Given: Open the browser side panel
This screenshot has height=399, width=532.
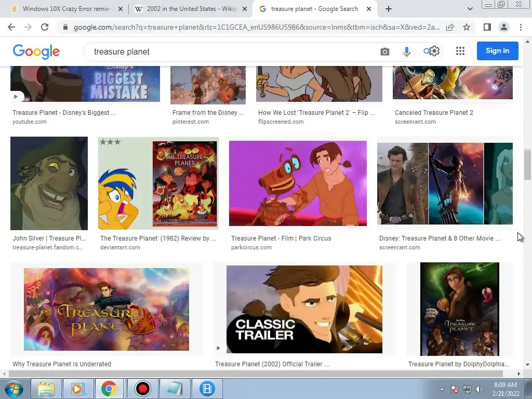Looking at the screenshot, I should point(487,27).
